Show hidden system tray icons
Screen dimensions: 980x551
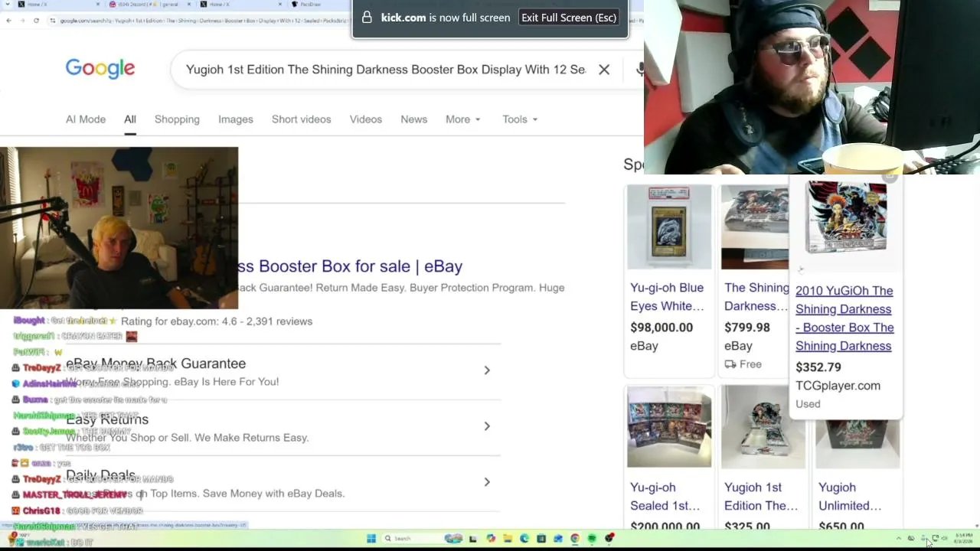pos(899,539)
